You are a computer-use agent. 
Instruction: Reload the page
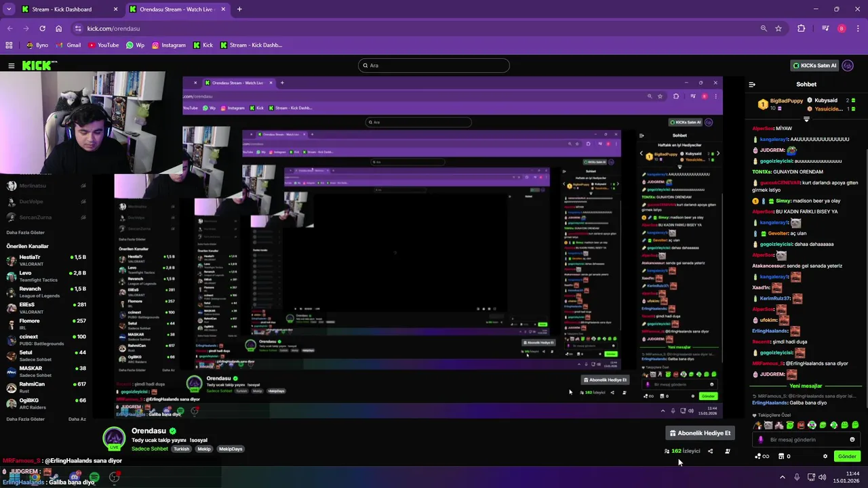pos(42,28)
